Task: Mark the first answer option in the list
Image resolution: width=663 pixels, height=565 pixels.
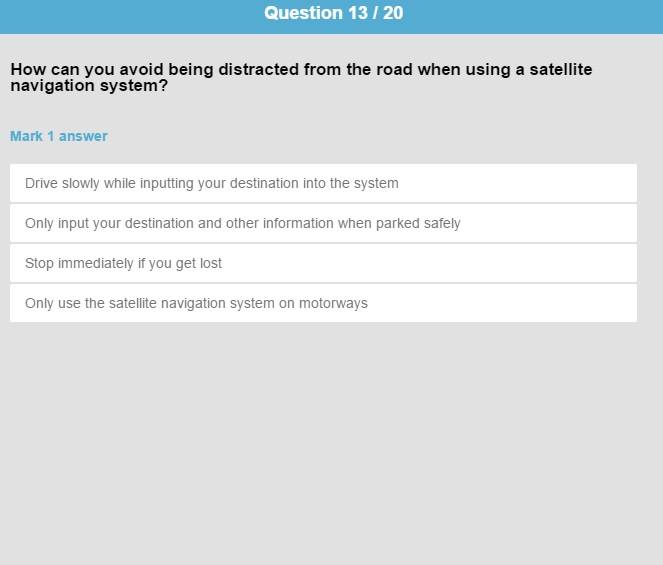Action: click(x=323, y=183)
